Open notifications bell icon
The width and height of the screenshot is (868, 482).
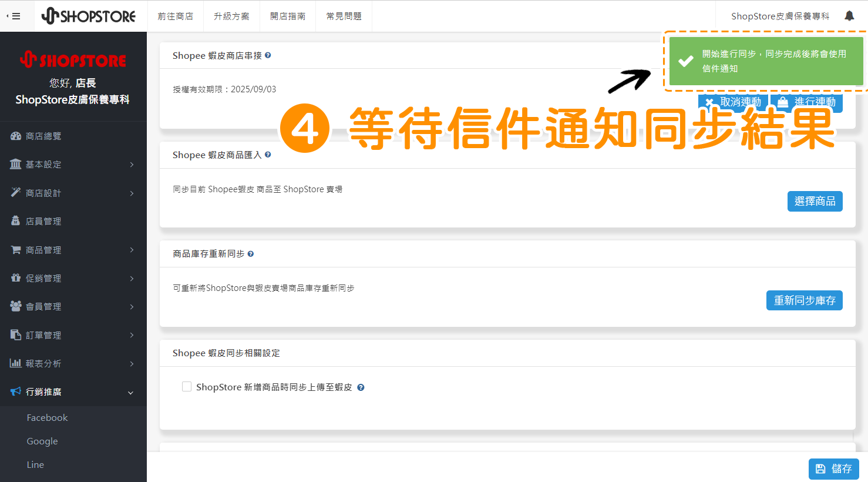click(x=849, y=16)
